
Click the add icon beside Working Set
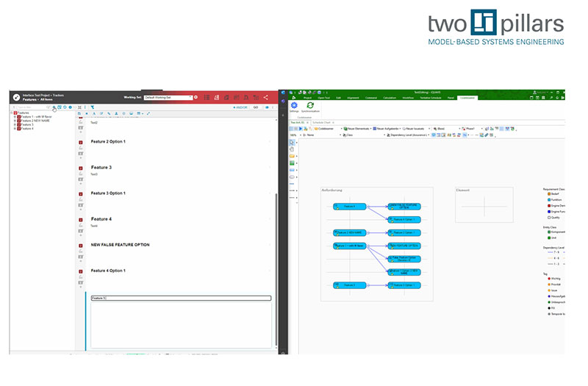(x=196, y=97)
